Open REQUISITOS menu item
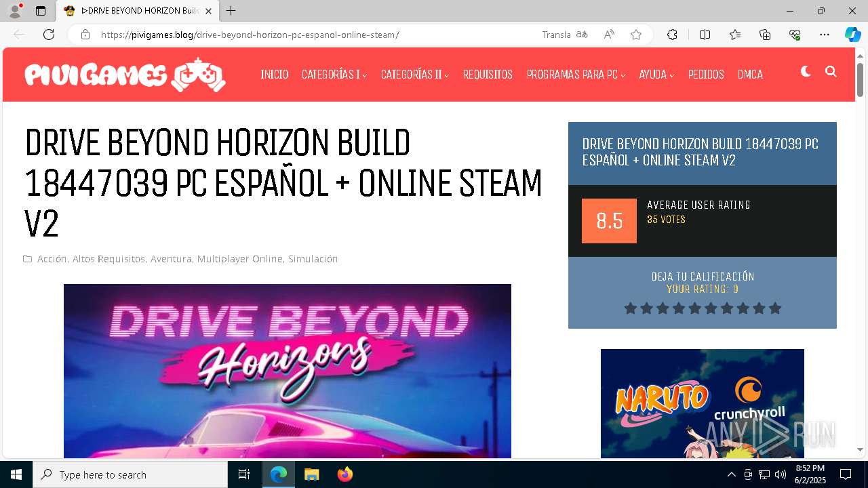This screenshot has height=488, width=868. pyautogui.click(x=488, y=75)
